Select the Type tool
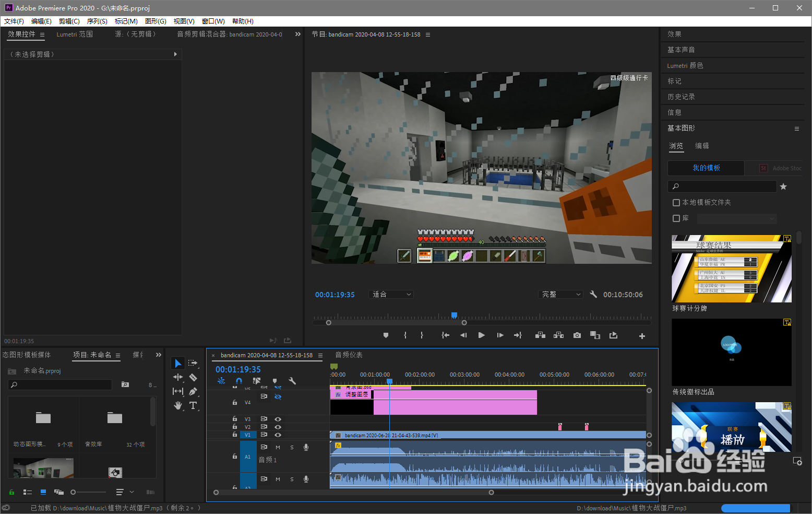This screenshot has height=514, width=812. [193, 405]
